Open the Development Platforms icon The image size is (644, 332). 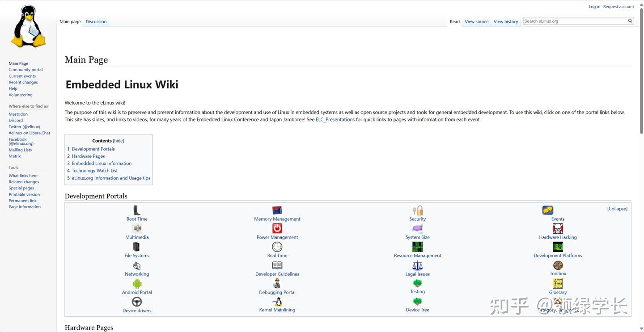pyautogui.click(x=558, y=247)
